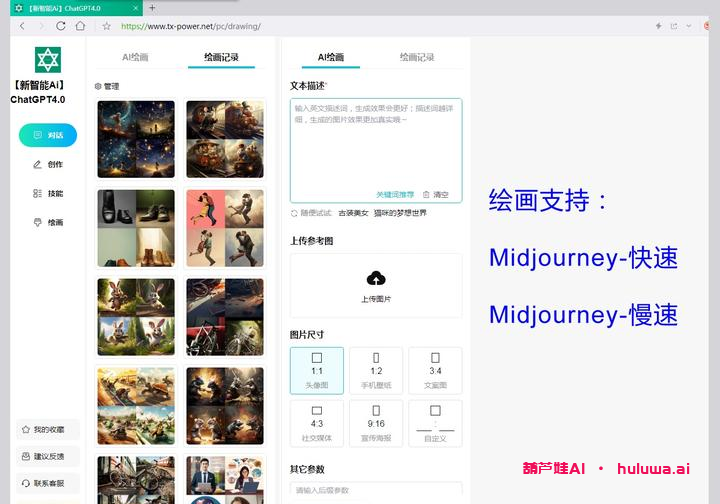720x504 pixels.
Task: Open the 绘画 section in sidebar
Action: 48,223
